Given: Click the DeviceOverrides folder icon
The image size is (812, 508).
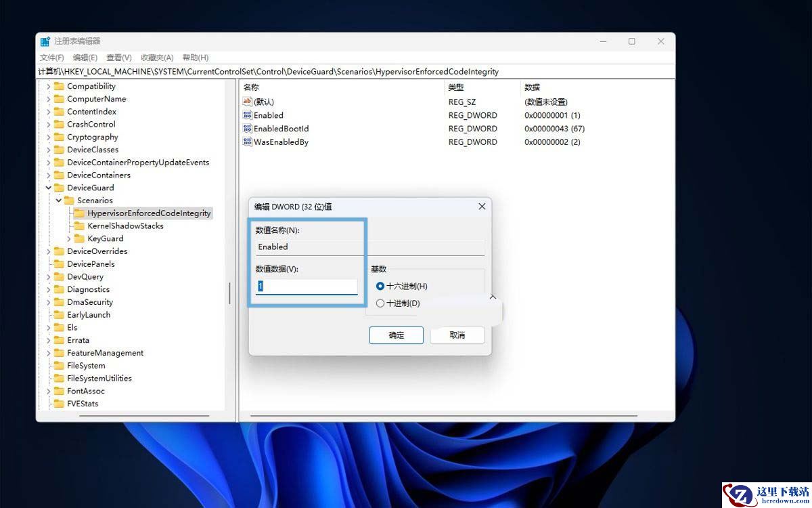Looking at the screenshot, I should pos(59,251).
